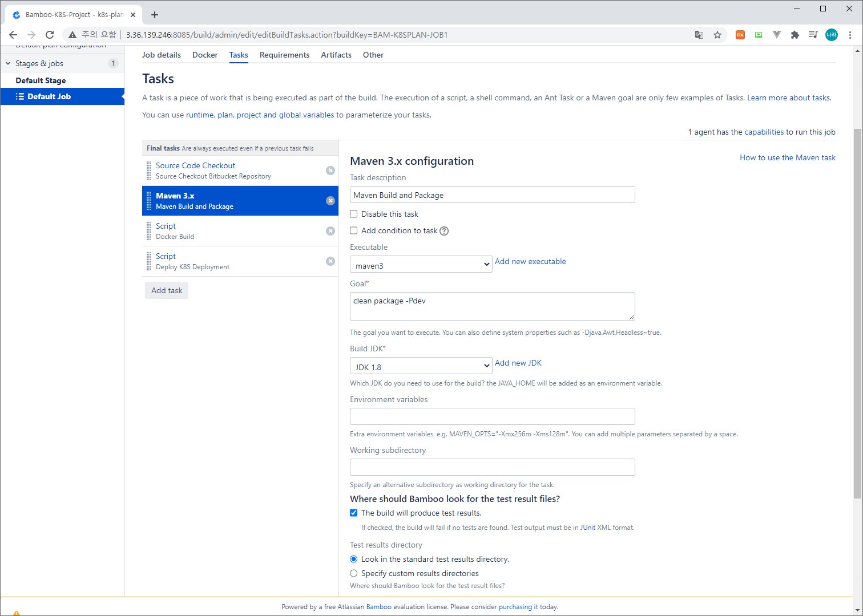Click the page vertical scrollbar
The width and height of the screenshot is (863, 616).
pos(858,313)
